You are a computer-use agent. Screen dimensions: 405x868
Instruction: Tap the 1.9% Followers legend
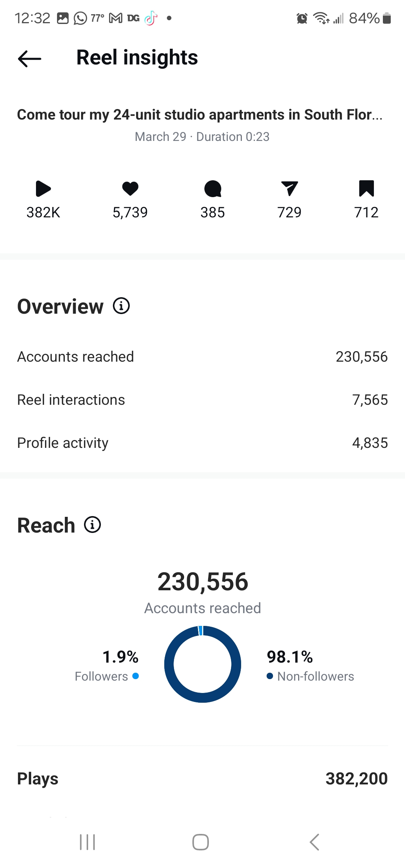(x=107, y=666)
